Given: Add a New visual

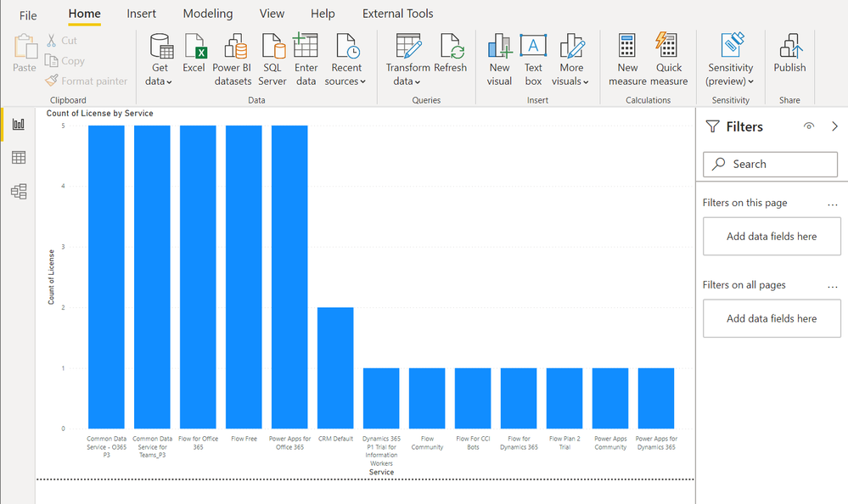Looking at the screenshot, I should point(499,59).
